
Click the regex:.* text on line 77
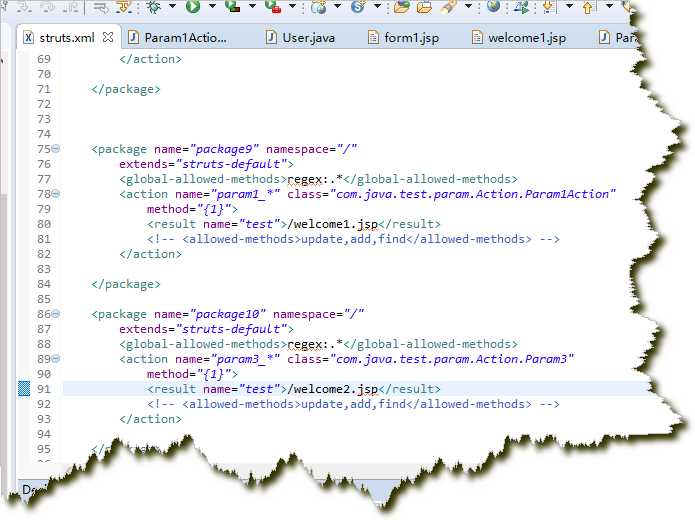click(315, 179)
